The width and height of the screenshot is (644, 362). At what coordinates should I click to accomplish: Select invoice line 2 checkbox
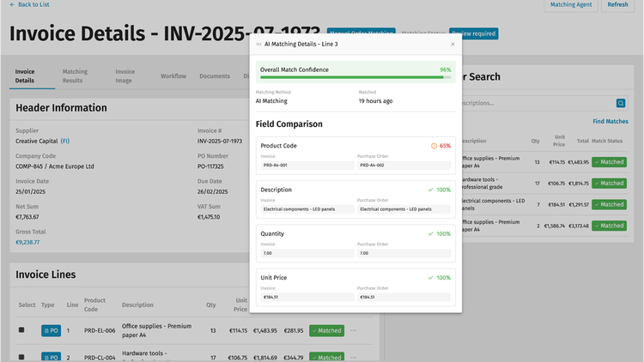coord(21,357)
